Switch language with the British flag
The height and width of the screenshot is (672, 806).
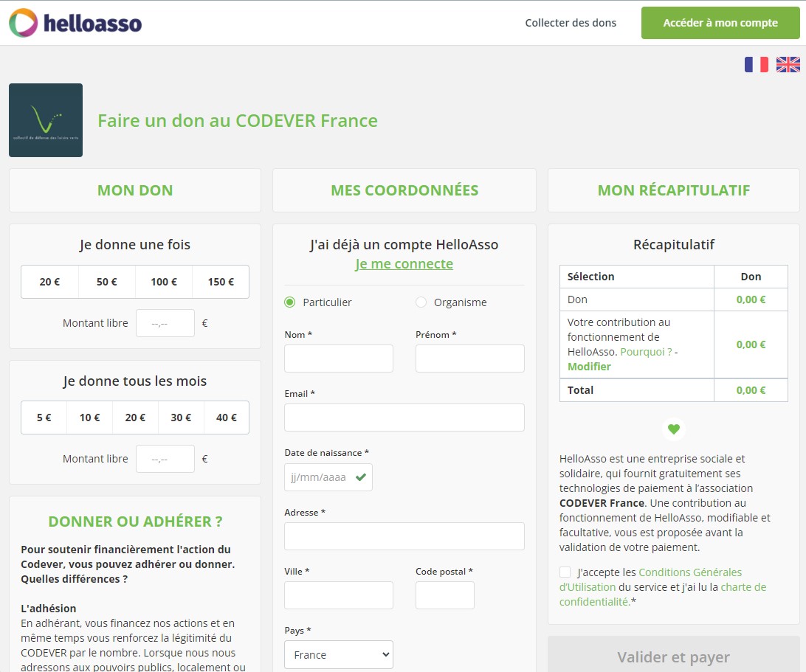point(788,65)
